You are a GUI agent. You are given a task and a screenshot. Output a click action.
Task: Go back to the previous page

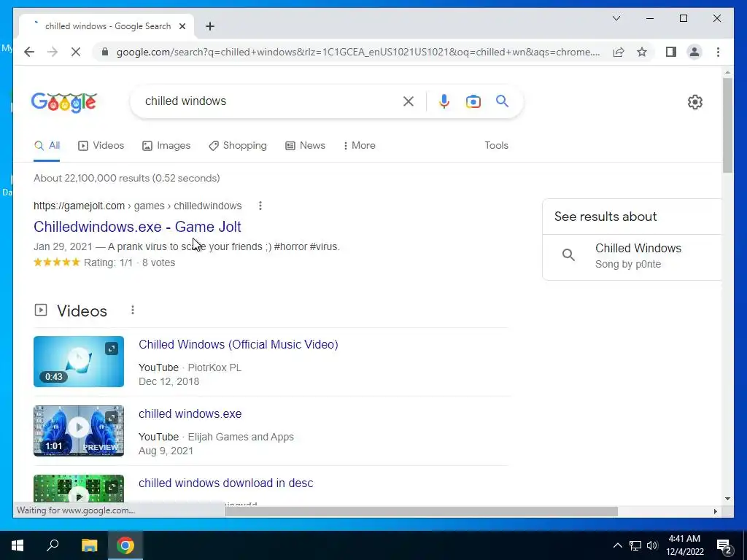click(29, 52)
